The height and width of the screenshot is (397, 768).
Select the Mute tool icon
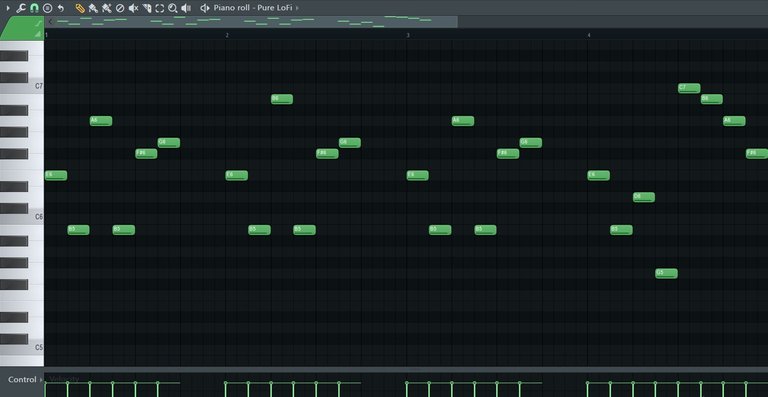(133, 8)
